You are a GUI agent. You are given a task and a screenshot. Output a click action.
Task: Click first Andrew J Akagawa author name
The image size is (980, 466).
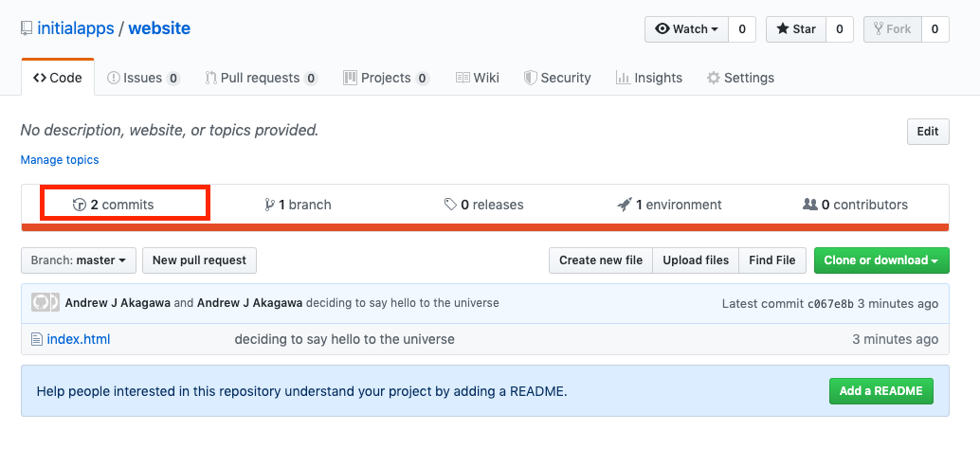pos(118,303)
